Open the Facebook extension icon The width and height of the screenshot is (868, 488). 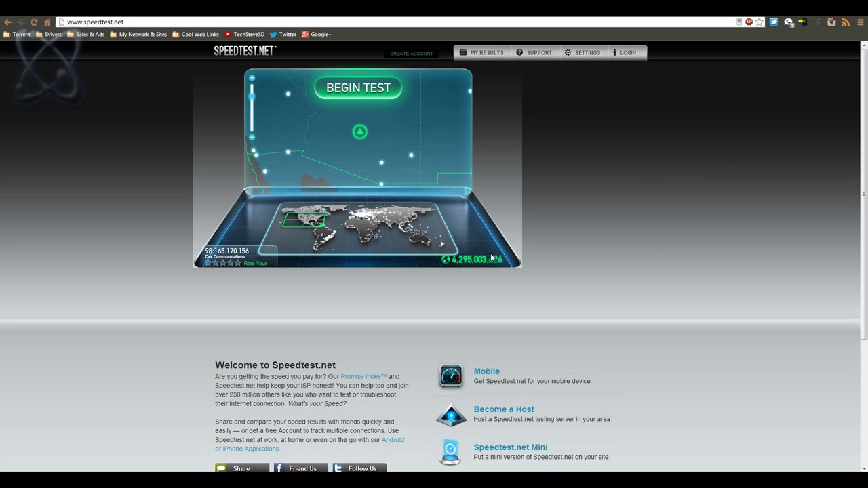(817, 22)
